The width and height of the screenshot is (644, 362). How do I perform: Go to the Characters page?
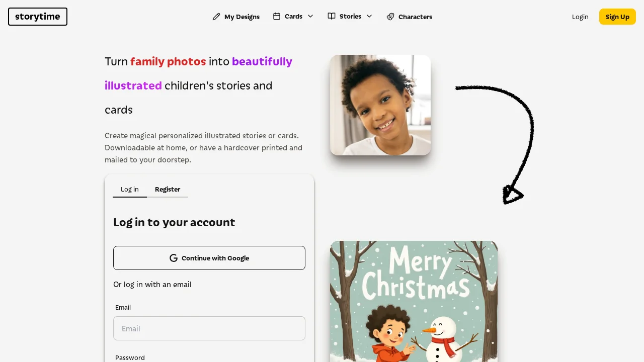(x=410, y=17)
